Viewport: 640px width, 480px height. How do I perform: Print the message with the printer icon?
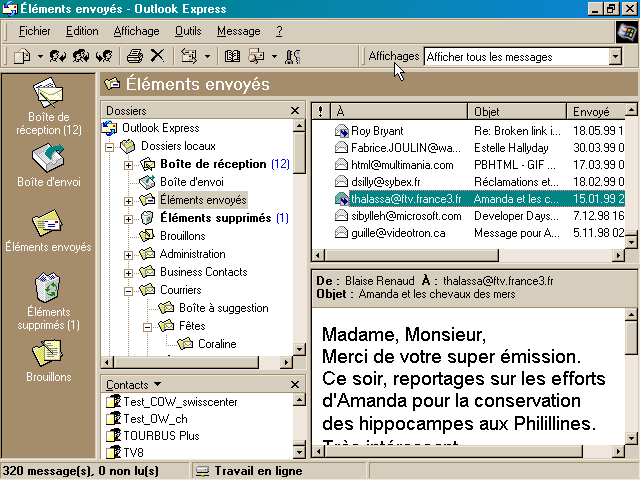click(135, 56)
